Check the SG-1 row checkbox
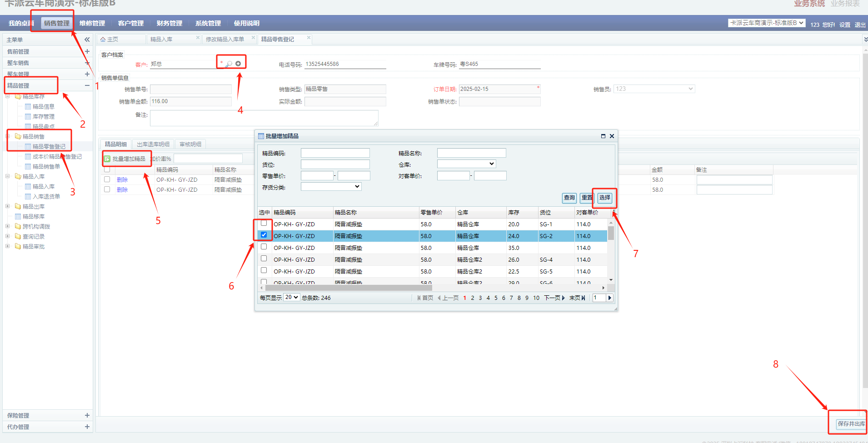Image resolution: width=868 pixels, height=443 pixels. (264, 223)
